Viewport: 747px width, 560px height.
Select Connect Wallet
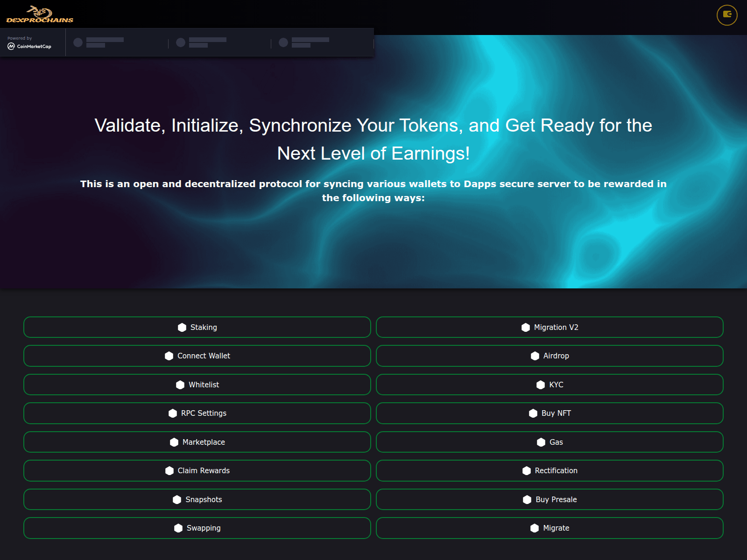197,356
